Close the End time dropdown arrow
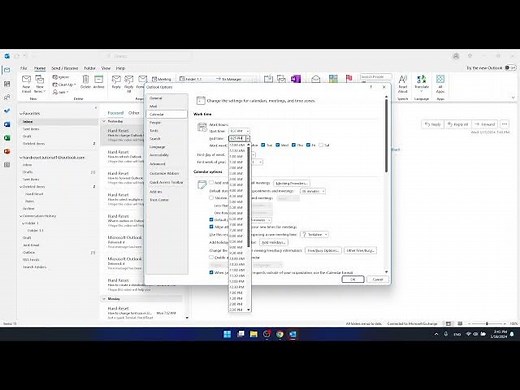The height and width of the screenshot is (390, 520). click(247, 138)
